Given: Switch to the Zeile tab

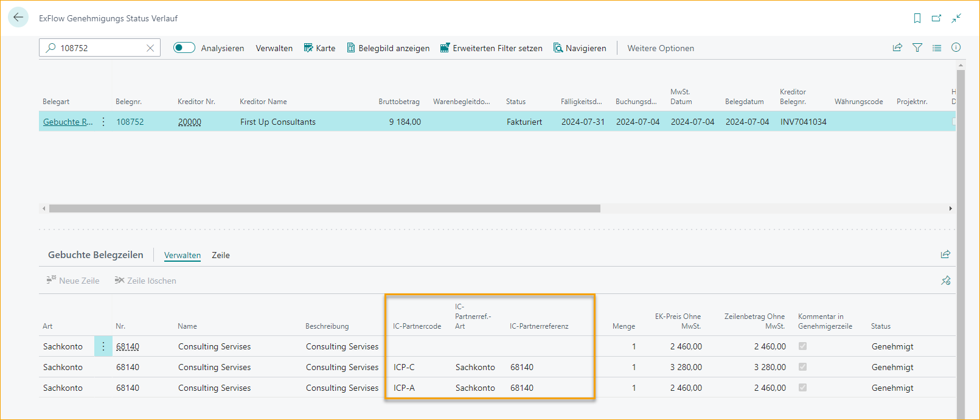Looking at the screenshot, I should (221, 255).
